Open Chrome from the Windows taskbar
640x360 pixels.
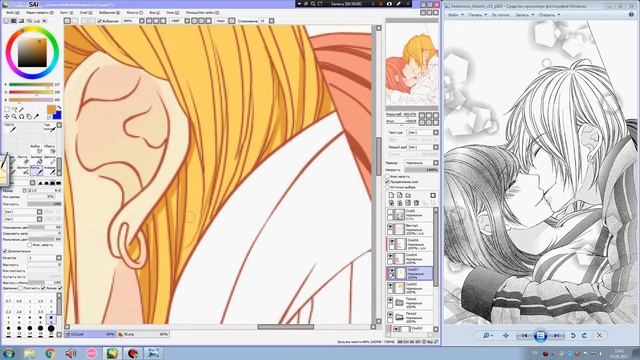(50, 353)
